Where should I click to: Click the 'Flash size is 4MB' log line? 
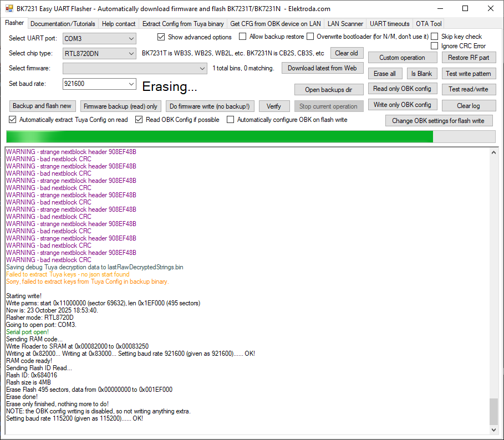[28, 382]
